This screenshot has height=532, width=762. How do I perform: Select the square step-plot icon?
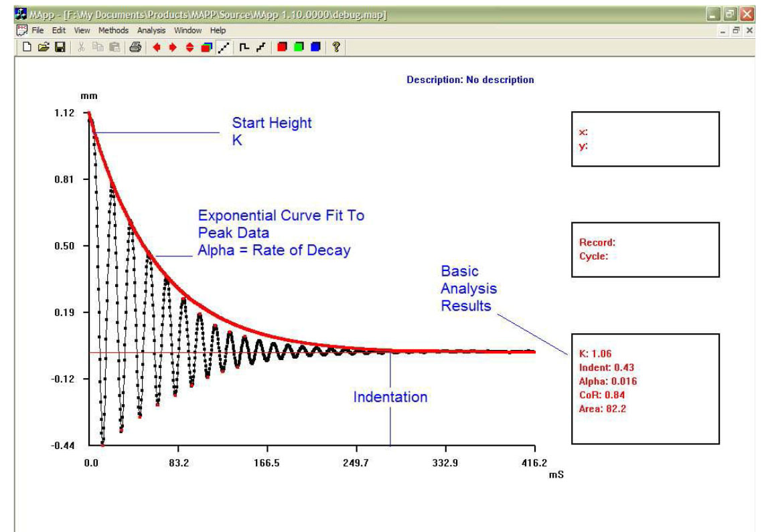[x=244, y=47]
